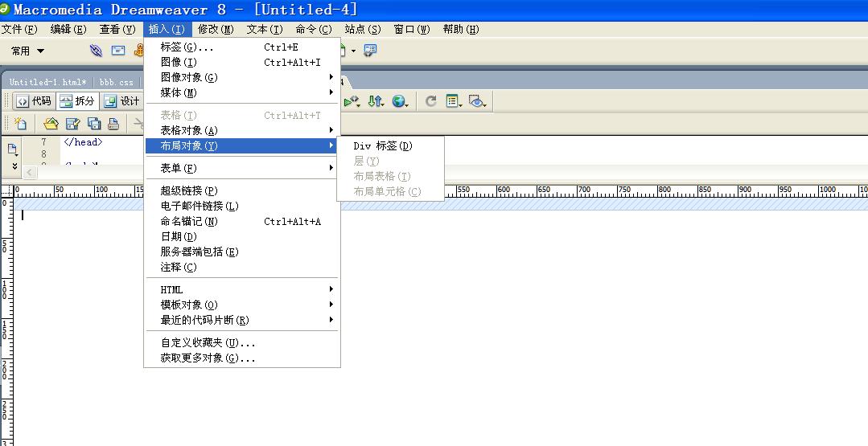Switch to Design view button
This screenshot has width=868, height=446.
coord(121,101)
